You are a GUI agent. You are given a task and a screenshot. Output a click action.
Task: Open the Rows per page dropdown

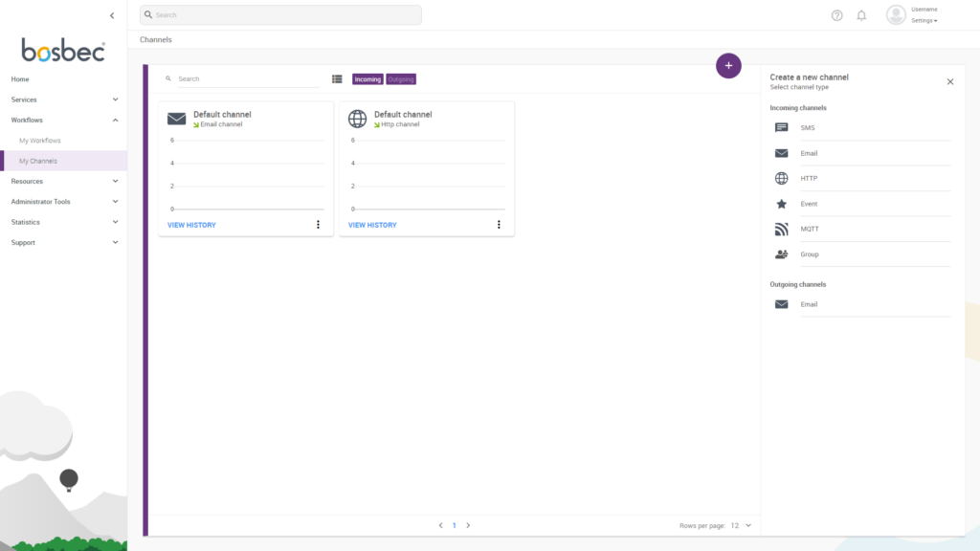pyautogui.click(x=742, y=525)
